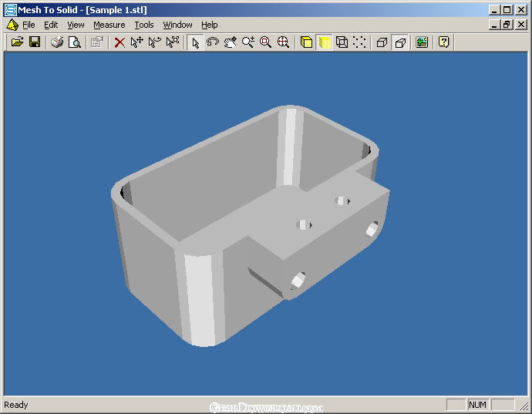Screen dimensions: 532x414
Task: Activate the pointer select tool
Action: coord(196,42)
